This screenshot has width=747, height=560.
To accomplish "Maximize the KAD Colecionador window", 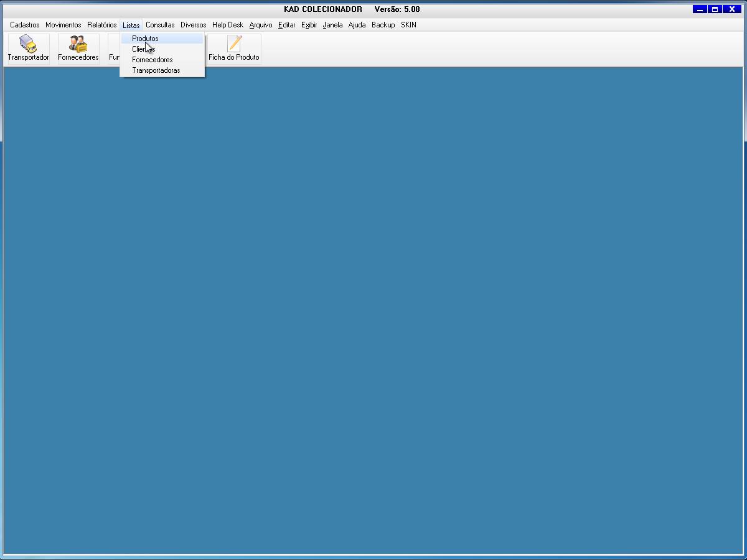I will 715,9.
